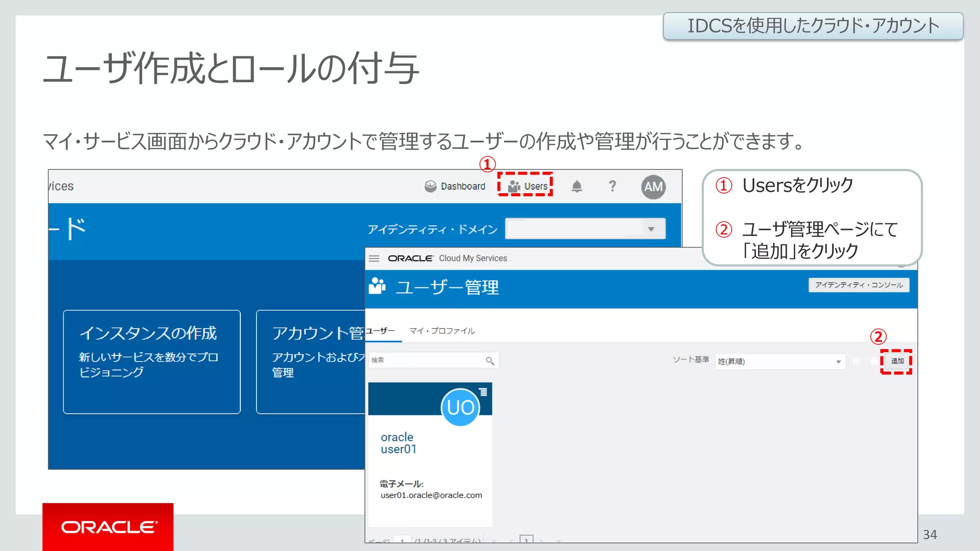980x551 pixels.
Task: Click the 追加 button
Action: (x=897, y=361)
